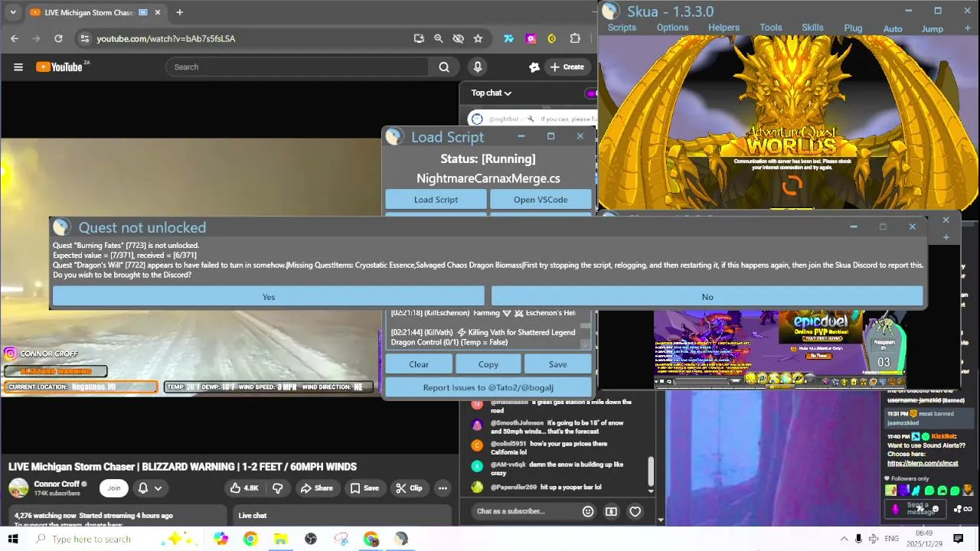Copy the script log
This screenshot has width=980, height=551.
click(488, 364)
